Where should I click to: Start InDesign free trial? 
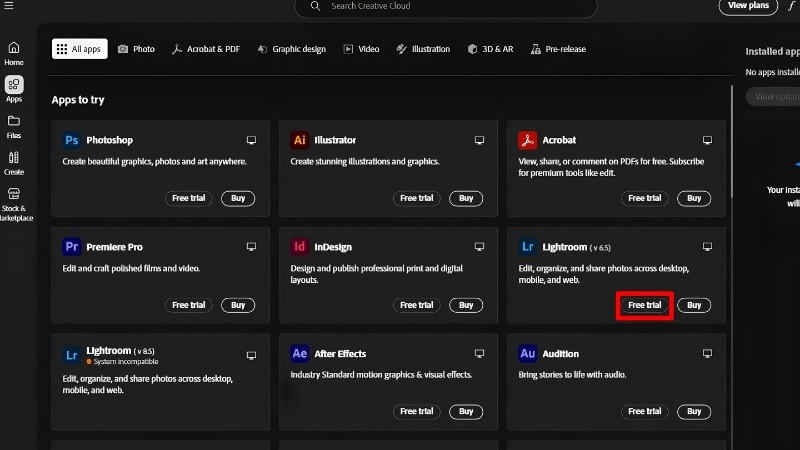[x=416, y=305]
